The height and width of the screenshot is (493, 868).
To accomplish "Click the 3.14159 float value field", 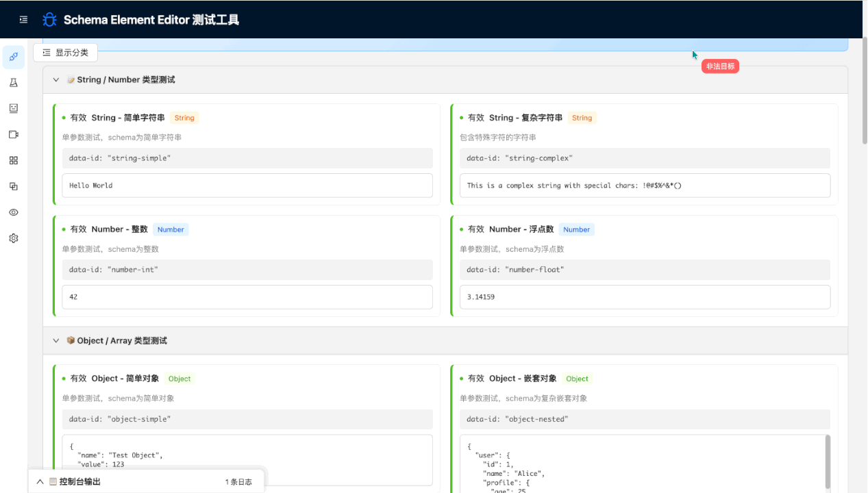I will point(644,297).
